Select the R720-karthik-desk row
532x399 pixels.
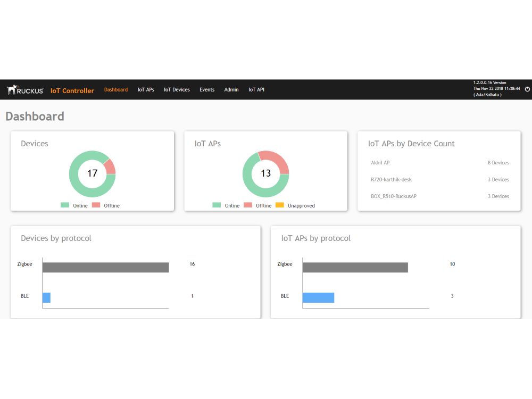point(440,179)
